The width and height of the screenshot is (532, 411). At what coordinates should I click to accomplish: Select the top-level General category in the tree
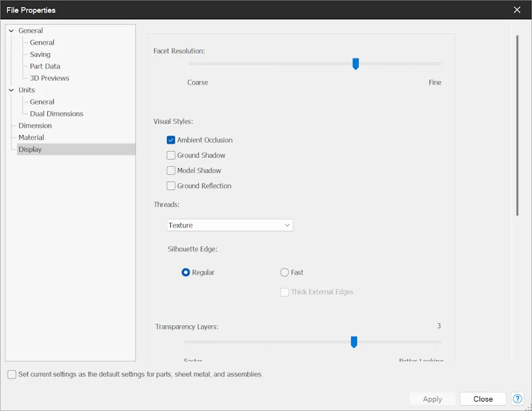click(x=31, y=31)
